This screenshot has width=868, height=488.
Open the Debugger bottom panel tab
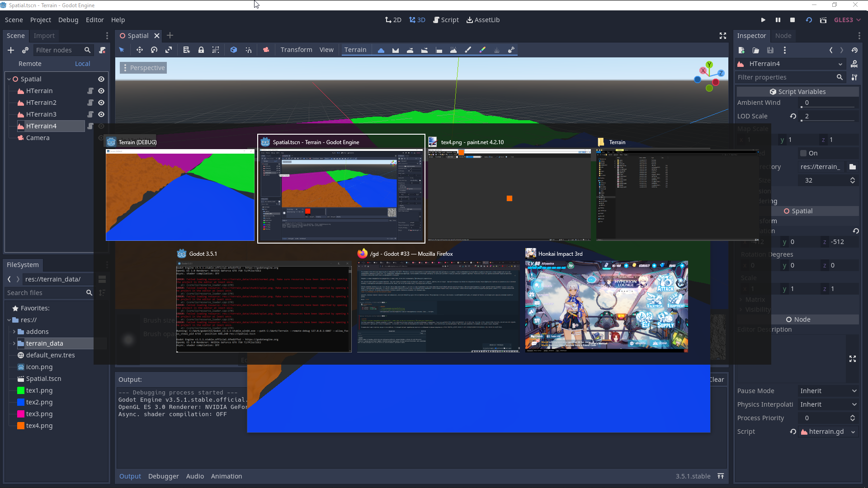pyautogui.click(x=164, y=476)
